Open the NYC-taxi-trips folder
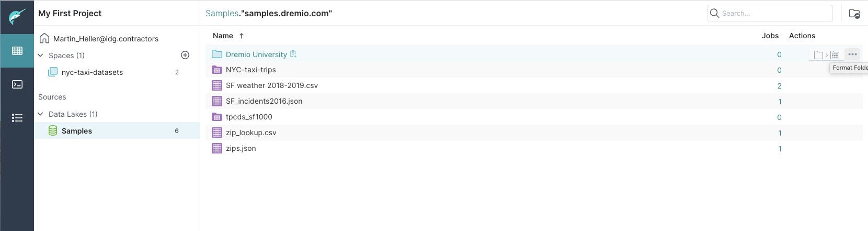Image resolution: width=868 pixels, height=231 pixels. click(x=250, y=70)
